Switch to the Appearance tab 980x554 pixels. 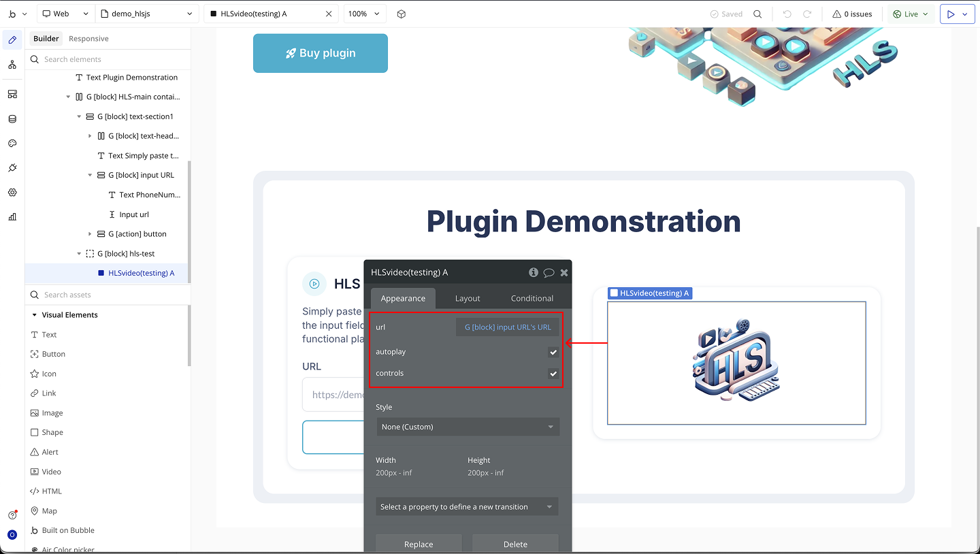click(x=403, y=298)
